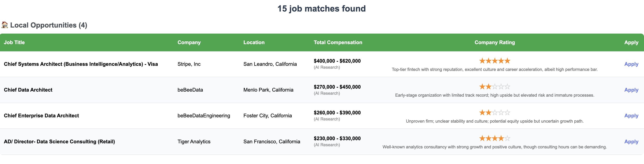Select the Company column header
The height and width of the screenshot is (164, 644).
click(x=189, y=42)
